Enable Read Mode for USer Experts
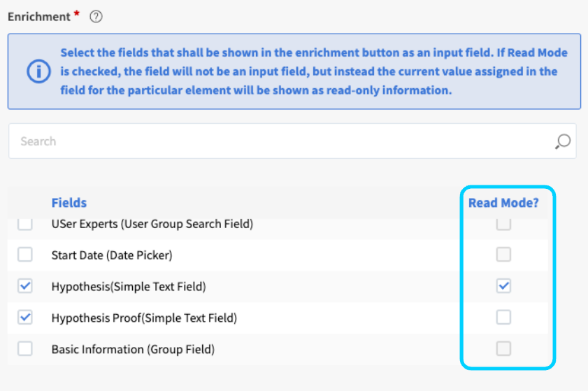Image resolution: width=588 pixels, height=391 pixels. pyautogui.click(x=503, y=224)
